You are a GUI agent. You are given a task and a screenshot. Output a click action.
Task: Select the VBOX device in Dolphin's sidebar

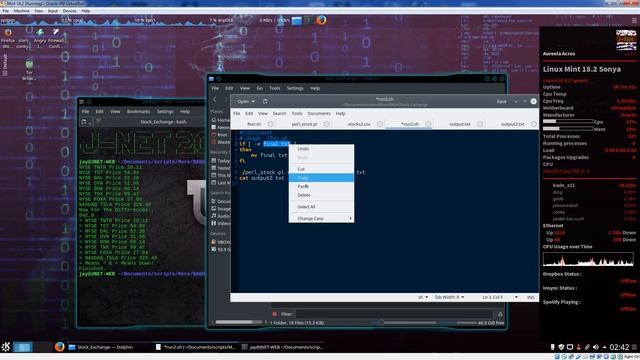coord(220,242)
